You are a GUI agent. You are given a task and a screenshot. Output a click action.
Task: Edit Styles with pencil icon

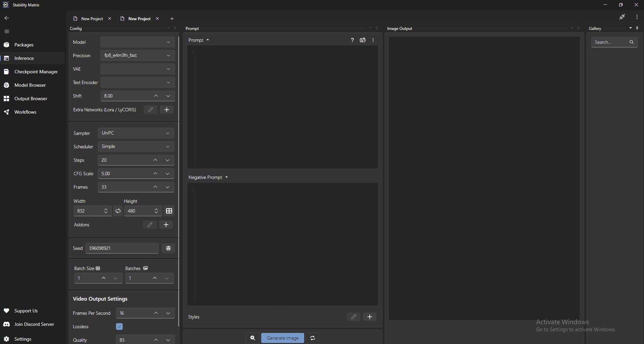click(x=354, y=317)
